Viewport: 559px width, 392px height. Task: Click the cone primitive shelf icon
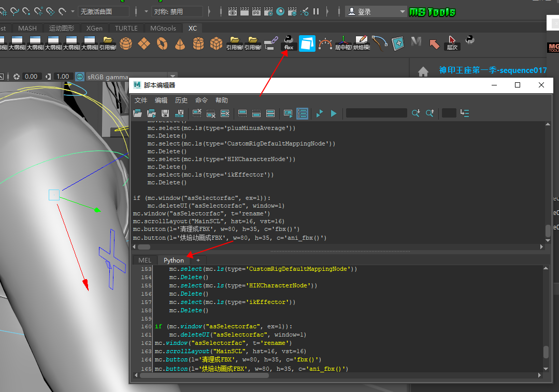(180, 43)
